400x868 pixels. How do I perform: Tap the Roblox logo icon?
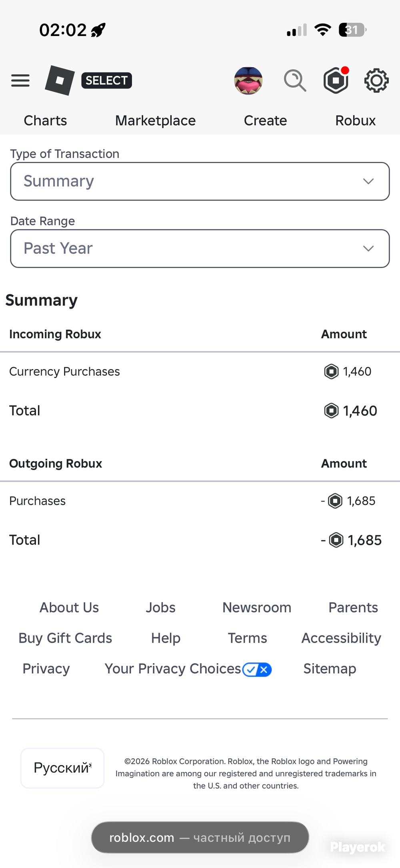pyautogui.click(x=60, y=80)
